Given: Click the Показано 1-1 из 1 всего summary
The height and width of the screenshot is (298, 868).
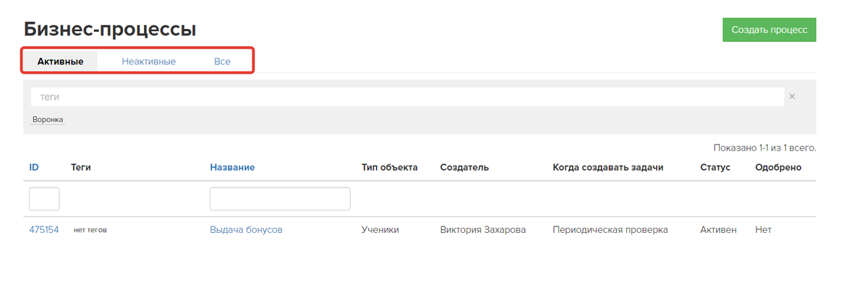Looking at the screenshot, I should [765, 148].
